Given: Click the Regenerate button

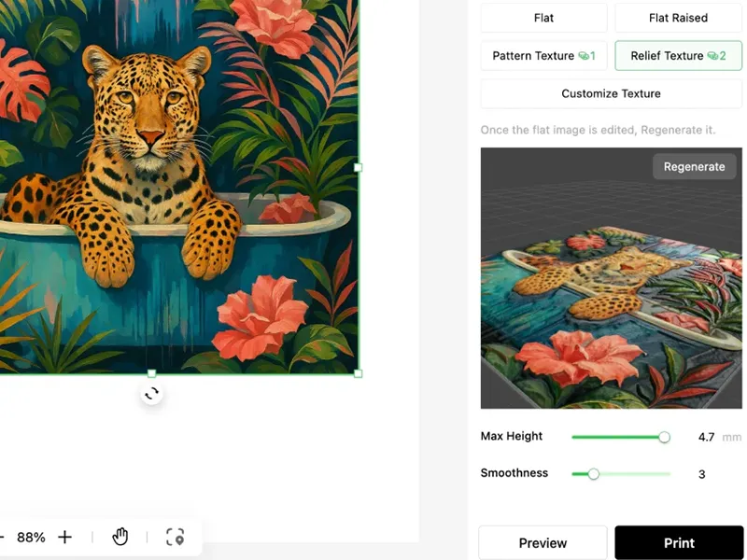Looking at the screenshot, I should (694, 167).
